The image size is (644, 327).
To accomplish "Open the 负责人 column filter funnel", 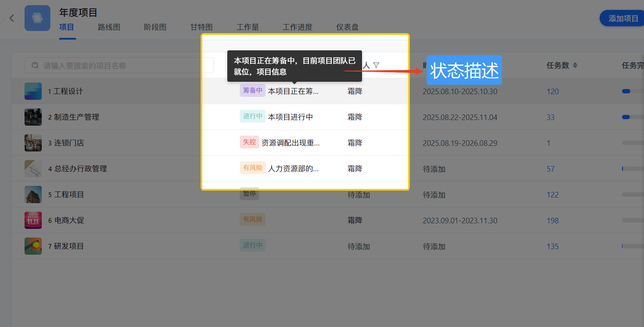I will click(x=376, y=65).
